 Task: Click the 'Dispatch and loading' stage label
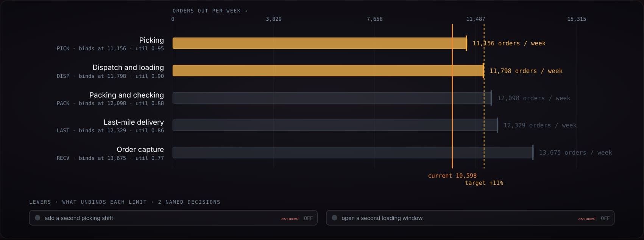tap(128, 67)
